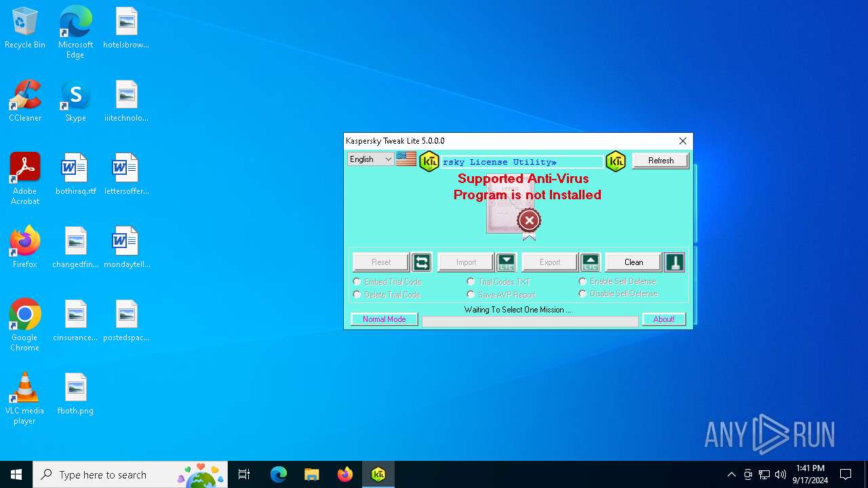868x488 pixels.
Task: Open the volume control in the tray
Action: 781,474
